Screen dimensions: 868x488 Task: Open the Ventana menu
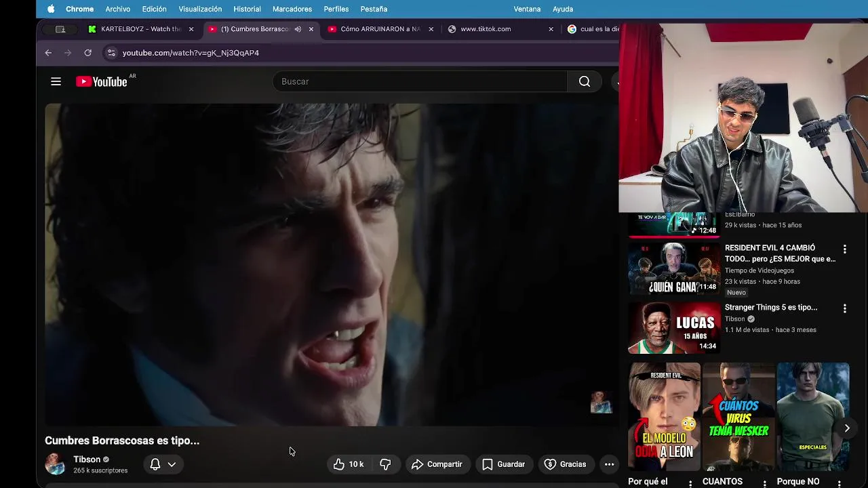(527, 9)
